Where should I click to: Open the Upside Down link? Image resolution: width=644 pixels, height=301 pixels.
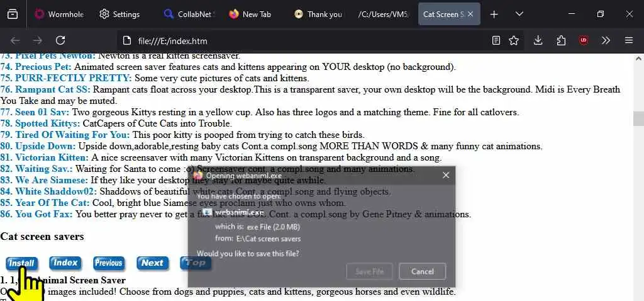click(x=45, y=146)
